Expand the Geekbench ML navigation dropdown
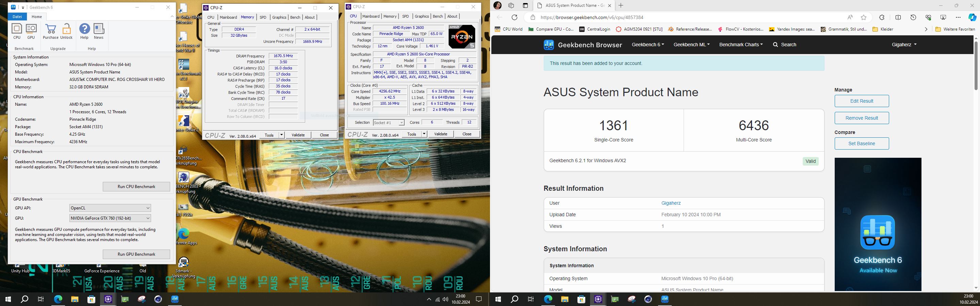Screen dimensions: 980x306 point(691,45)
